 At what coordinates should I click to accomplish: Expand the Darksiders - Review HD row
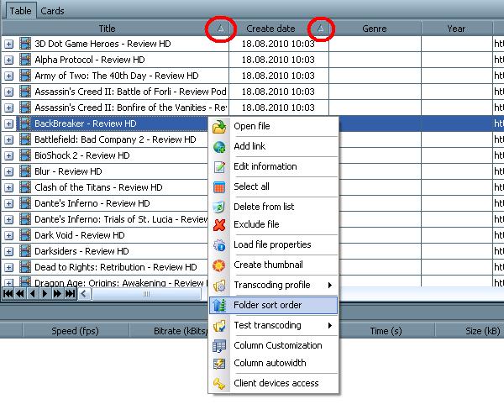coord(9,251)
